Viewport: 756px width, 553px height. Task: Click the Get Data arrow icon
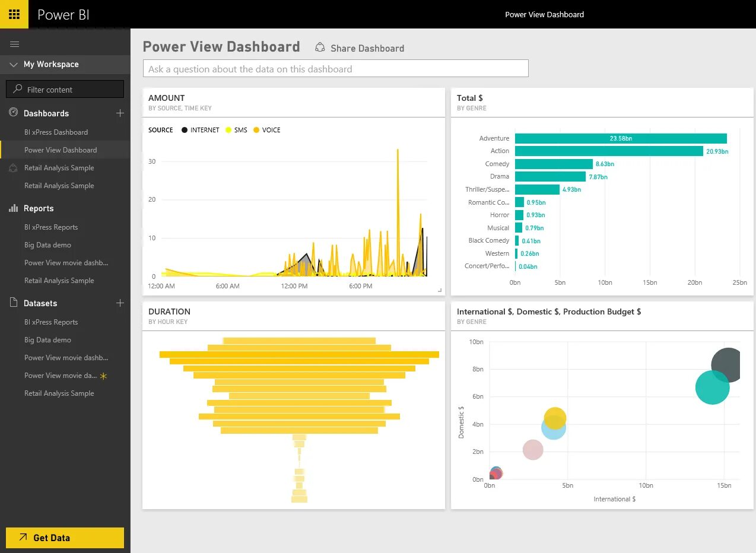point(23,537)
